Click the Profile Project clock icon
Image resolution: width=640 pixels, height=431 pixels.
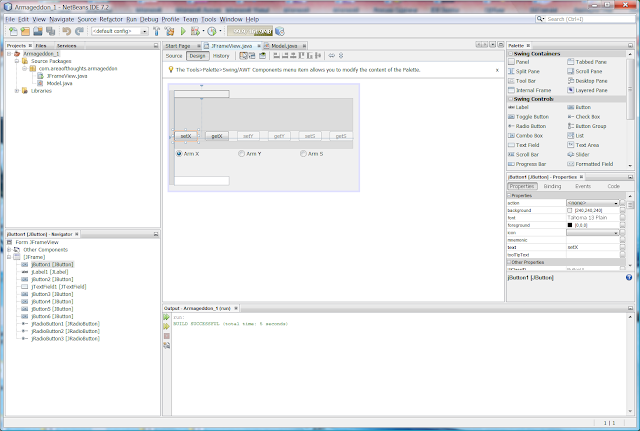tap(211, 31)
